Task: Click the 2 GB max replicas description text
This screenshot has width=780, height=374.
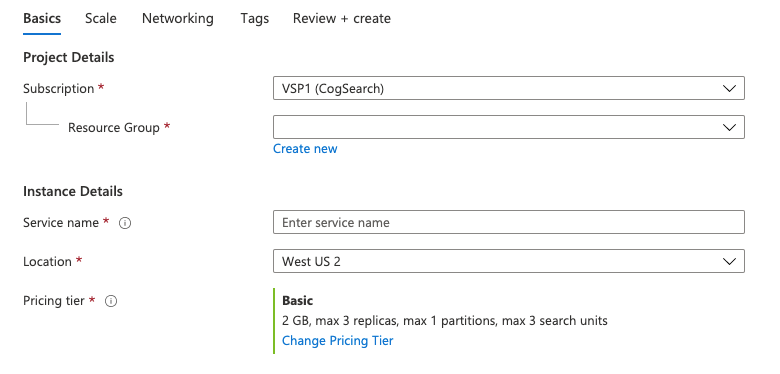Action: pyautogui.click(x=445, y=321)
